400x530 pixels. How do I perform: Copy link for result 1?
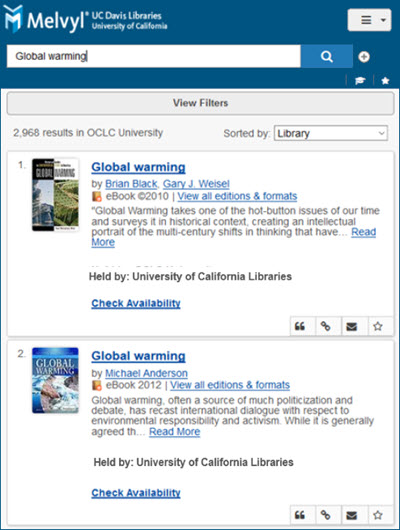(x=325, y=326)
